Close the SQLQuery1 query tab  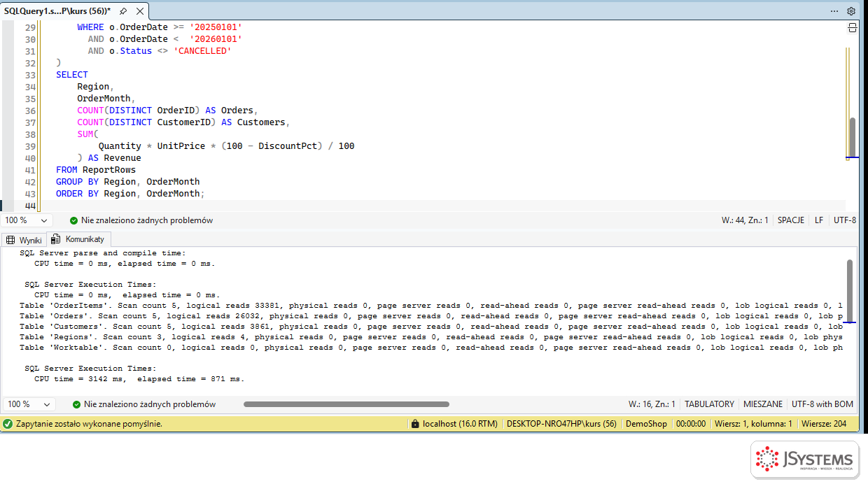[x=139, y=11]
